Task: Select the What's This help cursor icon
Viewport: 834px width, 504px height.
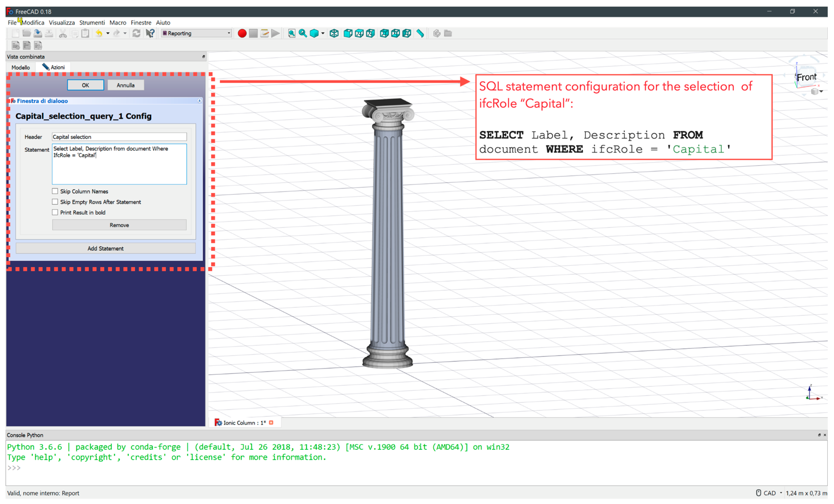Action: point(150,33)
